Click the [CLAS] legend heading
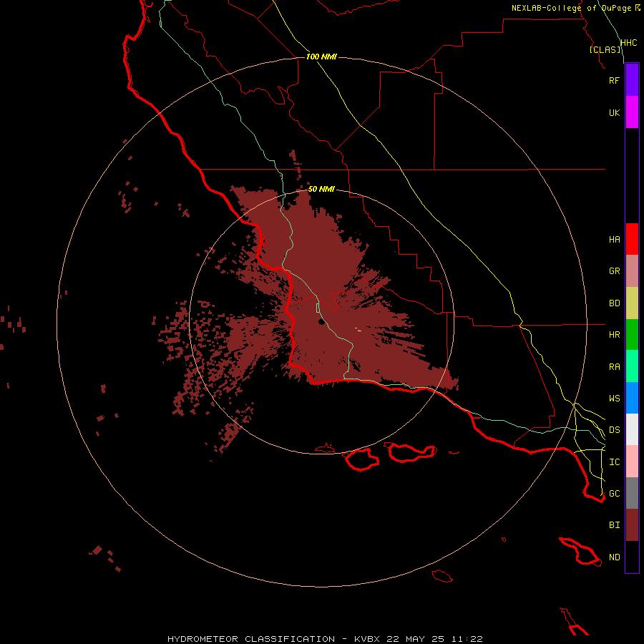Viewport: 644px width, 644px height. point(605,49)
